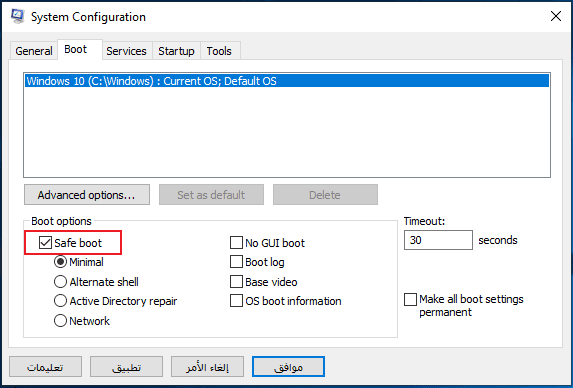
Task: Click the تعليمات (Help) button
Action: 45,366
